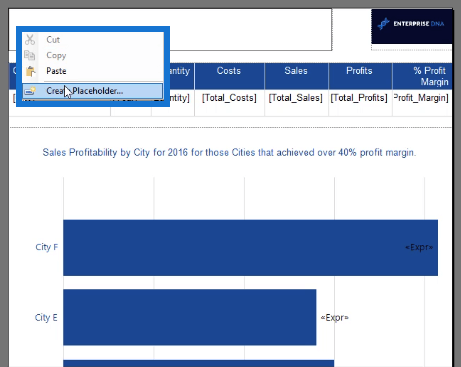Select the Profits column header
The image size is (461, 367).
point(360,76)
